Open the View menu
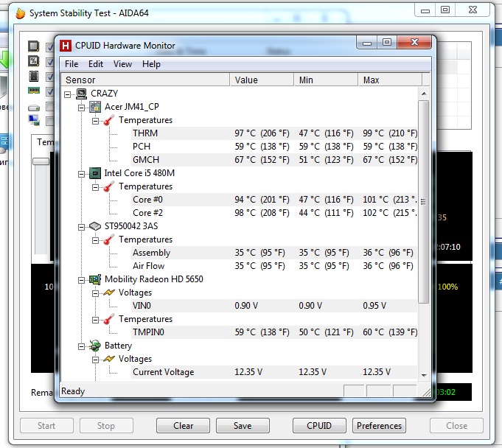The width and height of the screenshot is (502, 448). (122, 64)
